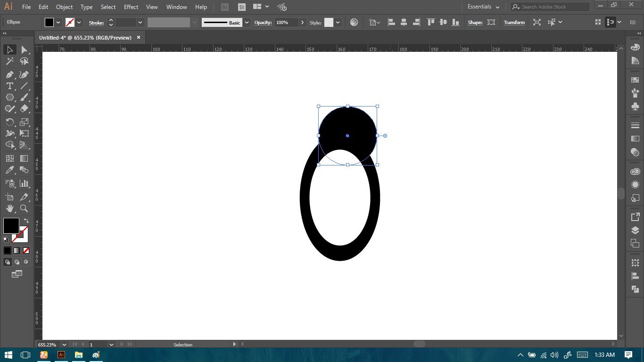Open the File menu
Screen dimensions: 644x362
tap(26, 7)
